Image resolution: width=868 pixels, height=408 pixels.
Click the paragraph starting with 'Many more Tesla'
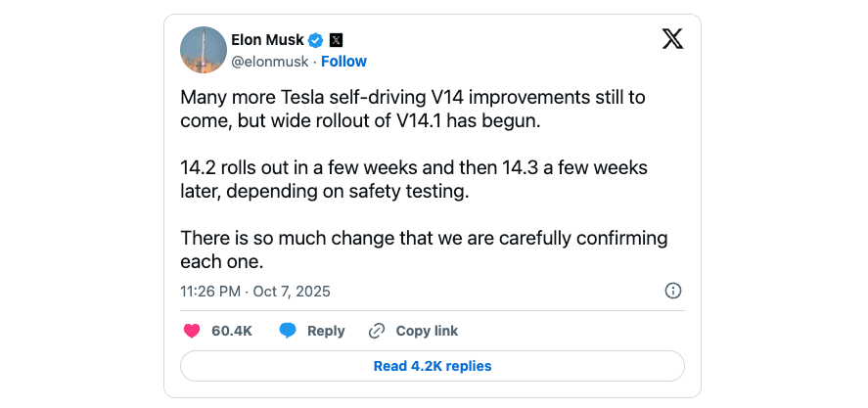412,111
